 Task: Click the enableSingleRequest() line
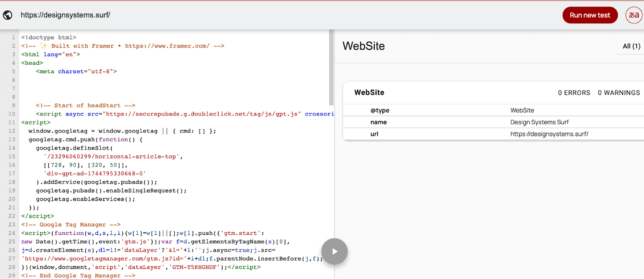click(x=111, y=190)
